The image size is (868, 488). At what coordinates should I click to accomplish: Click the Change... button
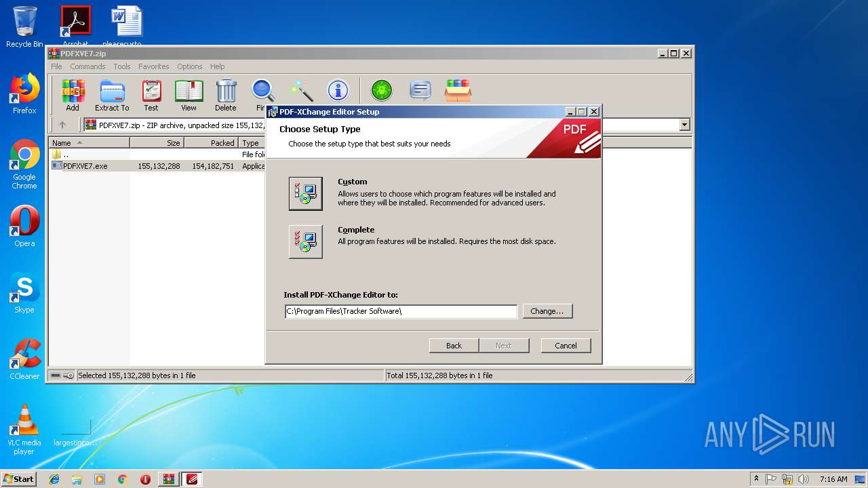(547, 311)
